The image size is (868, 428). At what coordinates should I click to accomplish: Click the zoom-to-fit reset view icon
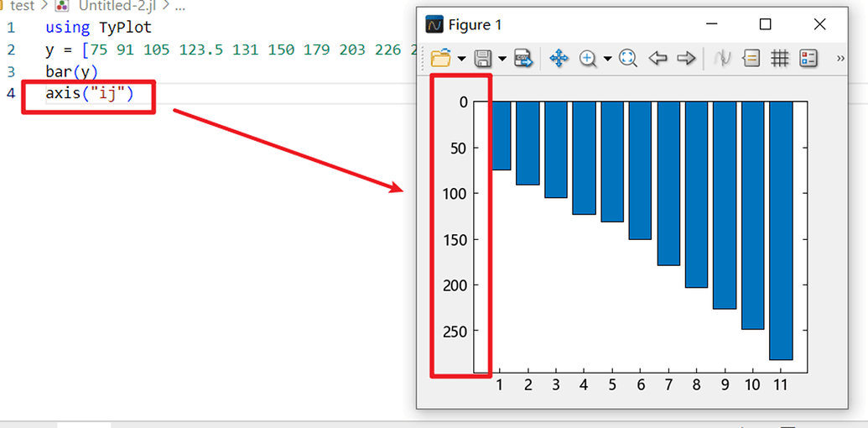pos(628,58)
